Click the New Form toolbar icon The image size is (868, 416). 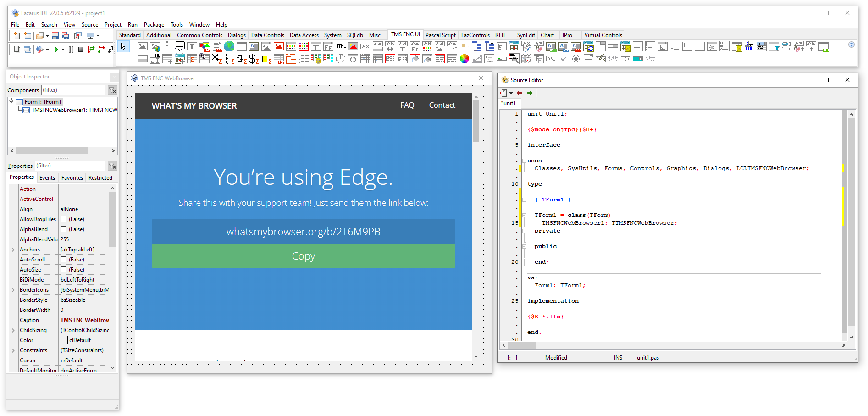point(28,36)
